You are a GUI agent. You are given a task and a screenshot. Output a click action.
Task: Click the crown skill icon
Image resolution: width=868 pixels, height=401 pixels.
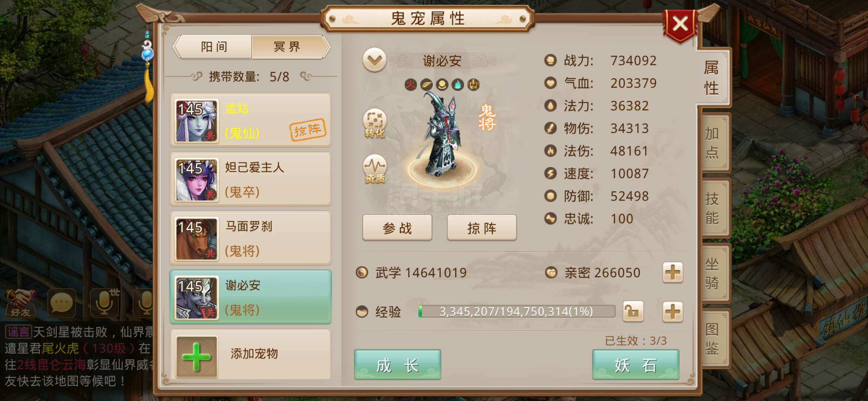click(x=473, y=85)
